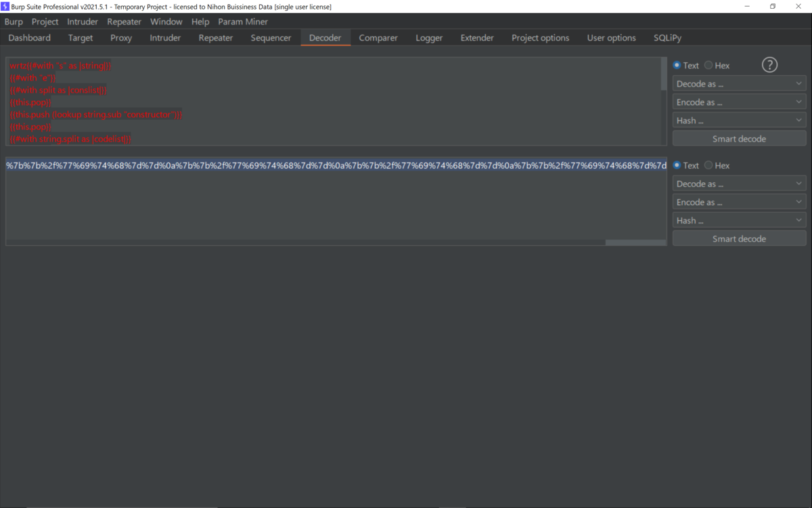Open the Help menu
Viewport: 812px width, 508px height.
200,22
